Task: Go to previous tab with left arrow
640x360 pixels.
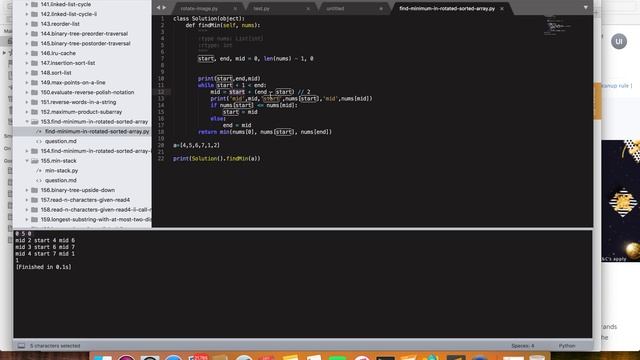Action: coord(158,7)
